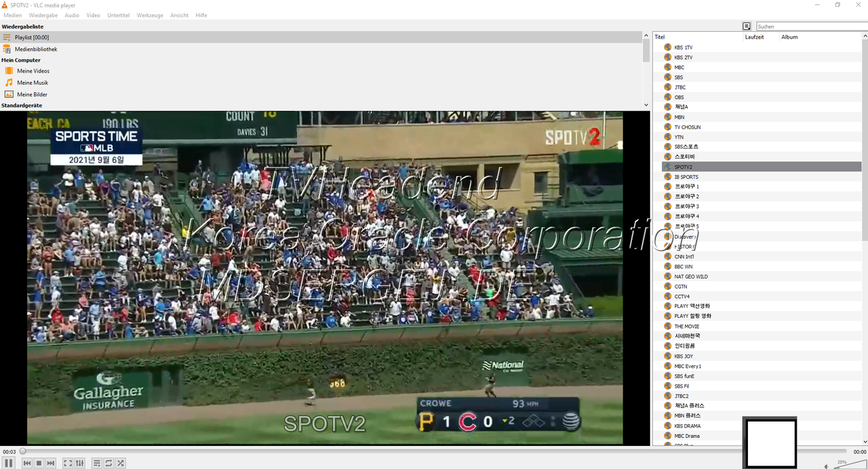
Task: Focus the Suchen search field
Action: [812, 26]
